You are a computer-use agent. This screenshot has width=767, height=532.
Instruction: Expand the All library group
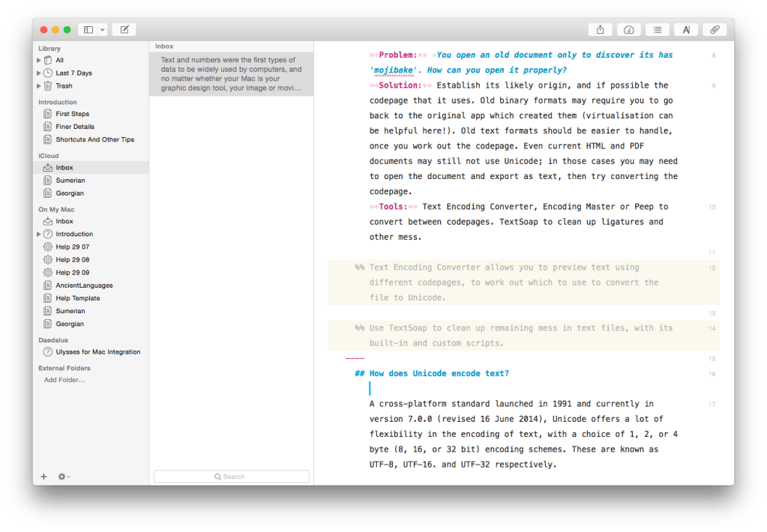coord(39,60)
